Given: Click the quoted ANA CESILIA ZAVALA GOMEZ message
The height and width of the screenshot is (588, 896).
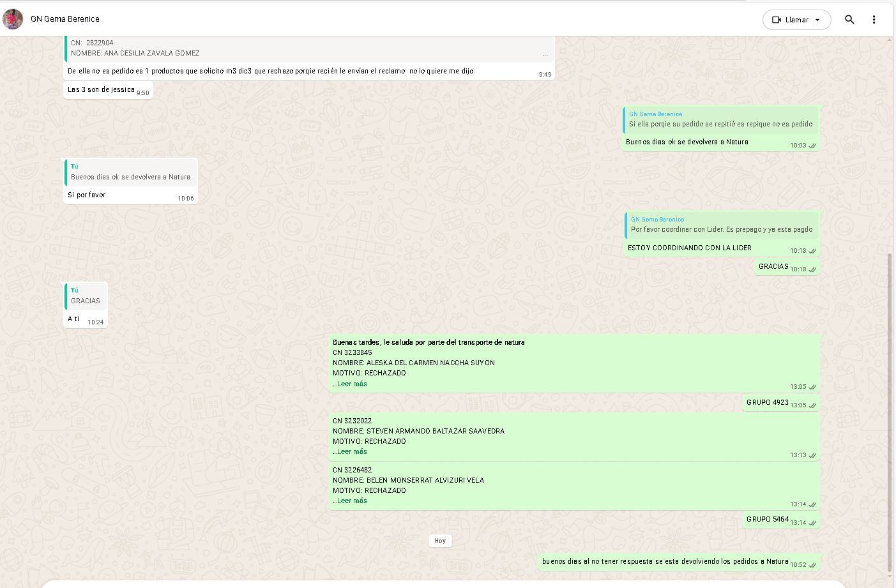Looking at the screenshot, I should tap(308, 49).
